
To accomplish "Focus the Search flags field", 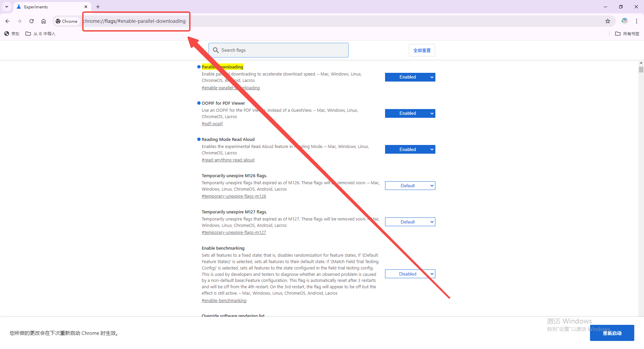I will pyautogui.click(x=278, y=50).
